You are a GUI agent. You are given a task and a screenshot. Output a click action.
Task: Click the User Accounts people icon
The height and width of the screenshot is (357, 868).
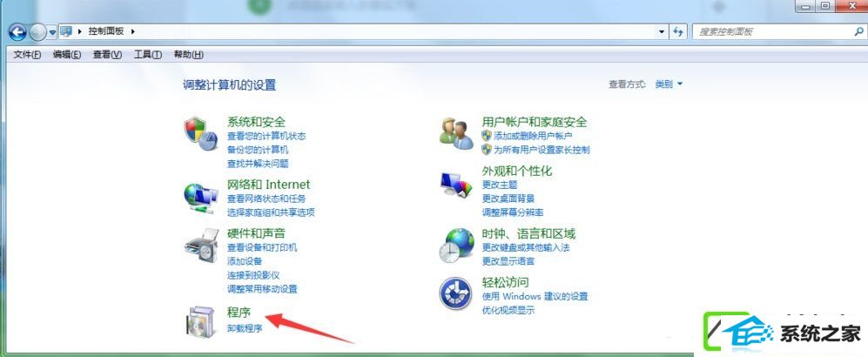pyautogui.click(x=457, y=133)
